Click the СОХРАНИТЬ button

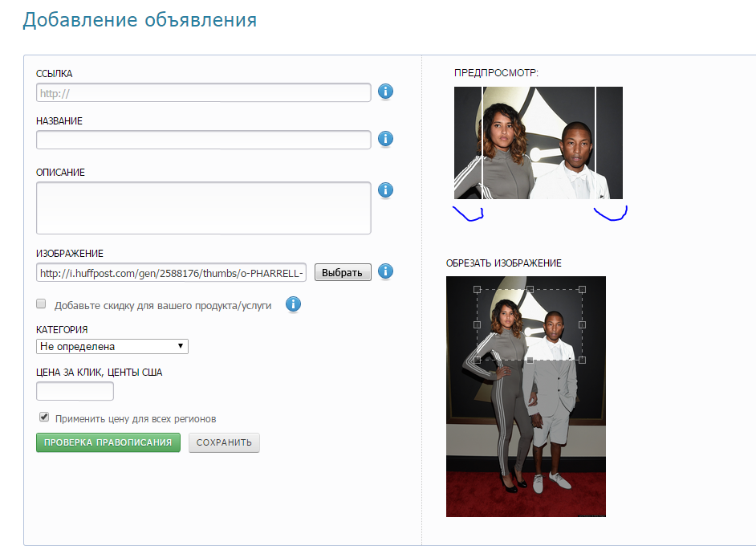pos(224,442)
